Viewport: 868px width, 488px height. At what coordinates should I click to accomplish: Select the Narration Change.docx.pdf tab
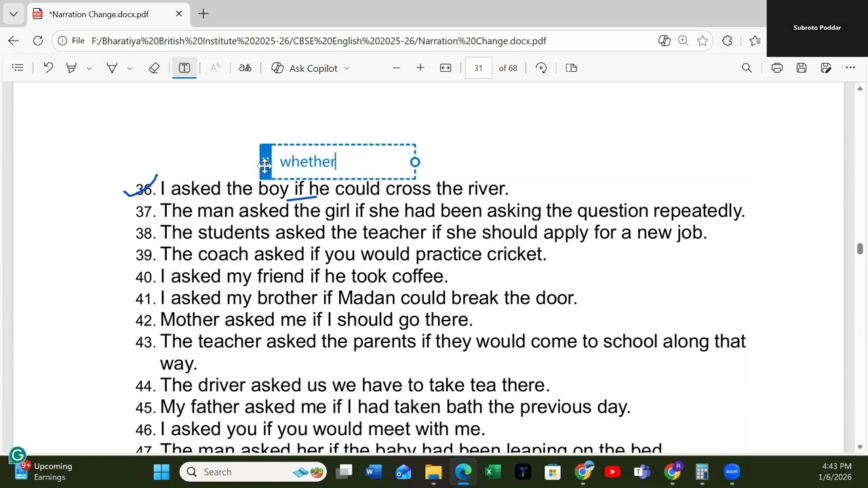coord(108,14)
